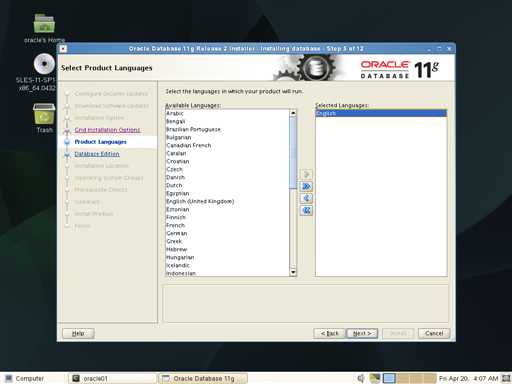512x384 pixels.
Task: Click the date and time clock in panel
Action: tap(468, 378)
